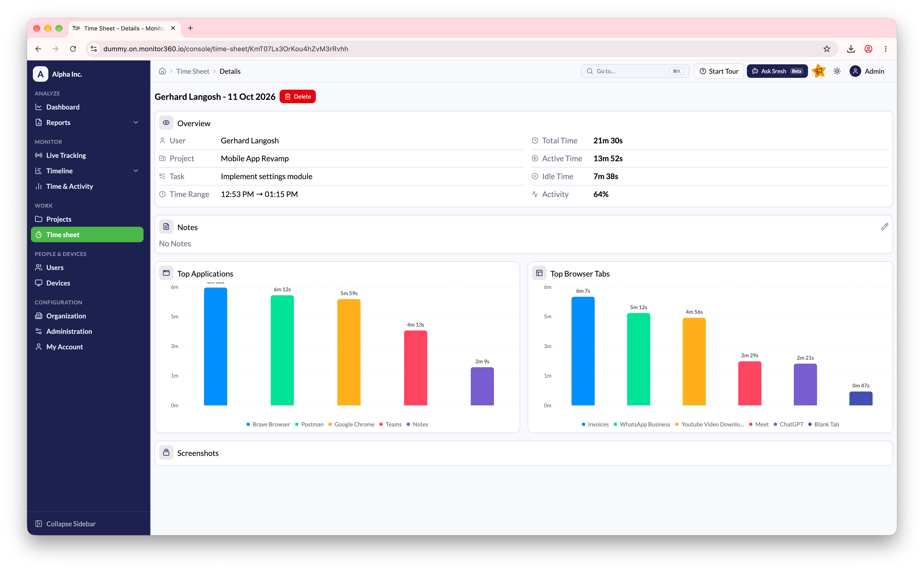The height and width of the screenshot is (571, 924).
Task: Open Administration in sidebar
Action: tap(87, 331)
